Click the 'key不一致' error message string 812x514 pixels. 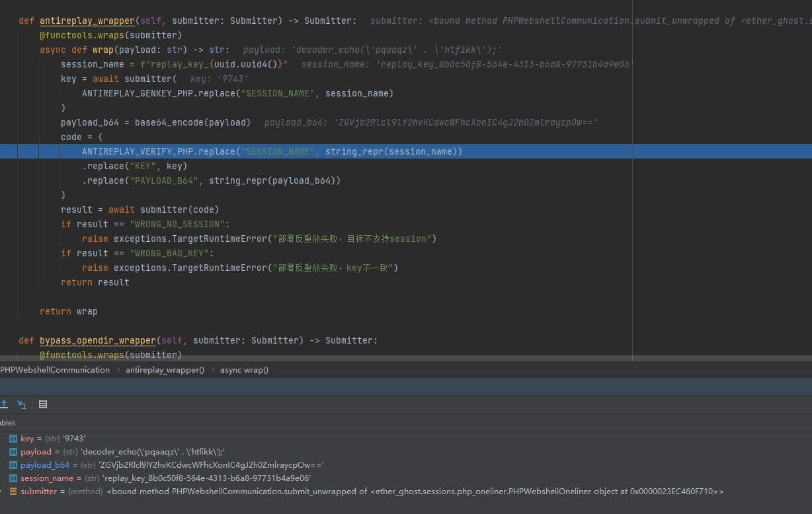pyautogui.click(x=333, y=268)
